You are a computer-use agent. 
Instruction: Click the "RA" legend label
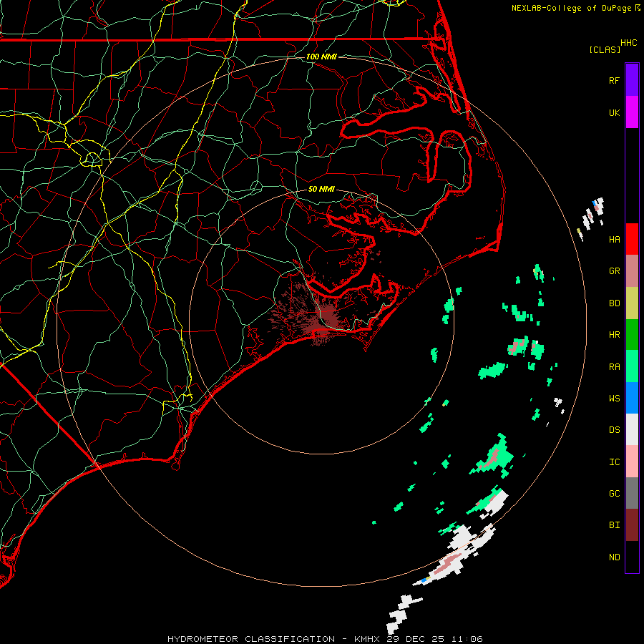pos(614,367)
